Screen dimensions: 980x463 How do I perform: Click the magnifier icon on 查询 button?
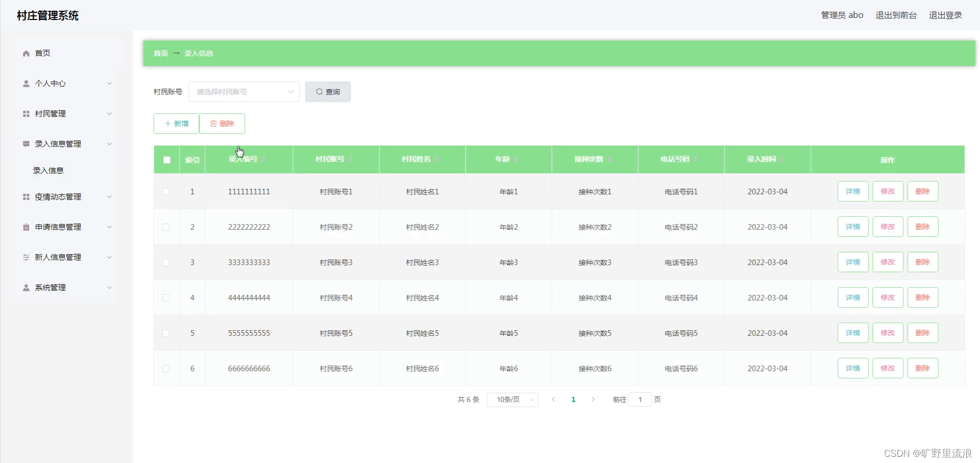321,92
